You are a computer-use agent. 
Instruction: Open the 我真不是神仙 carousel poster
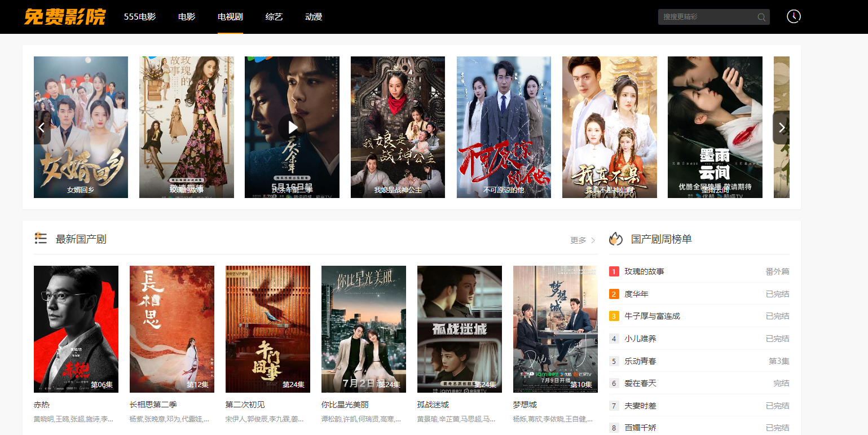pos(610,127)
